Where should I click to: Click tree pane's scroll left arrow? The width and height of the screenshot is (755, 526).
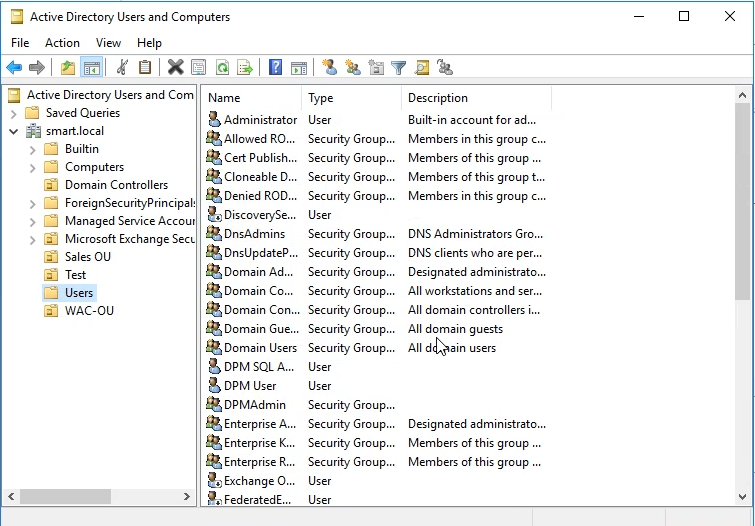[x=12, y=496]
